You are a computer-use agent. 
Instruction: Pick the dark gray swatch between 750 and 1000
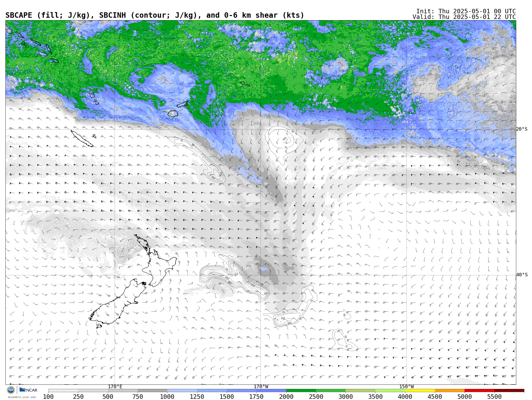152,391
